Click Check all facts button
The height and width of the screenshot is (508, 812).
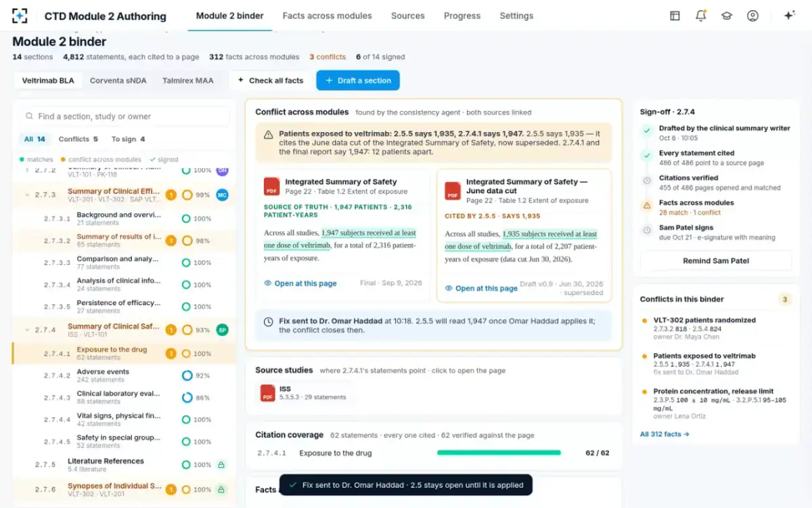tap(269, 81)
